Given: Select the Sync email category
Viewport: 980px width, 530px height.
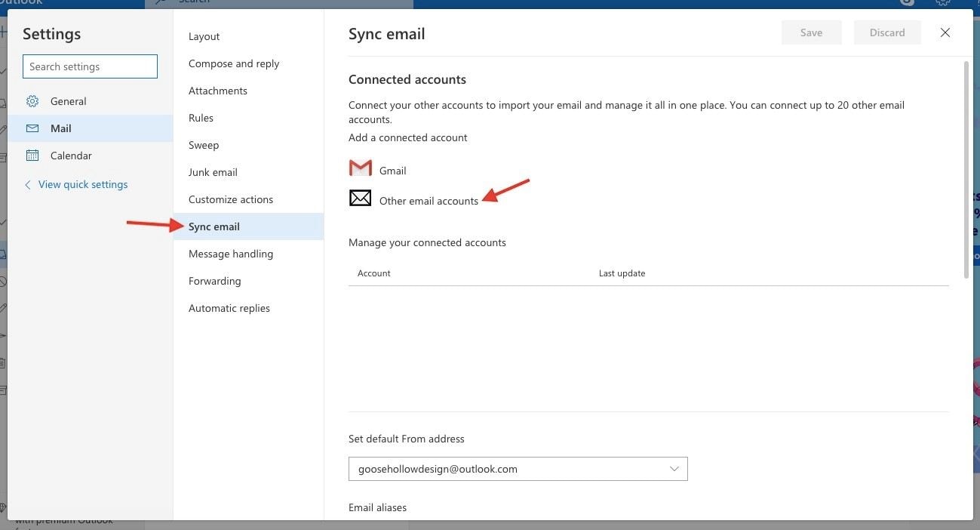Looking at the screenshot, I should [x=214, y=226].
